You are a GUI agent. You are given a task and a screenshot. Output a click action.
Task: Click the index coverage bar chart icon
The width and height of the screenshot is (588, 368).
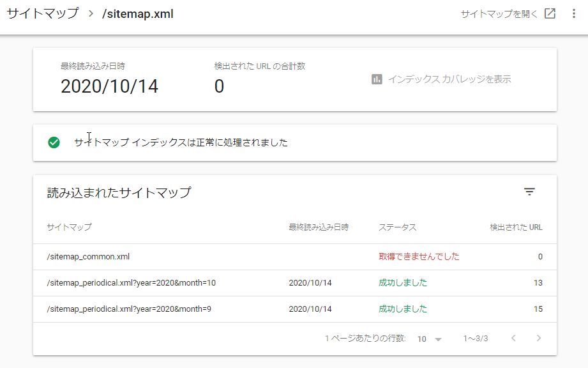click(x=377, y=79)
